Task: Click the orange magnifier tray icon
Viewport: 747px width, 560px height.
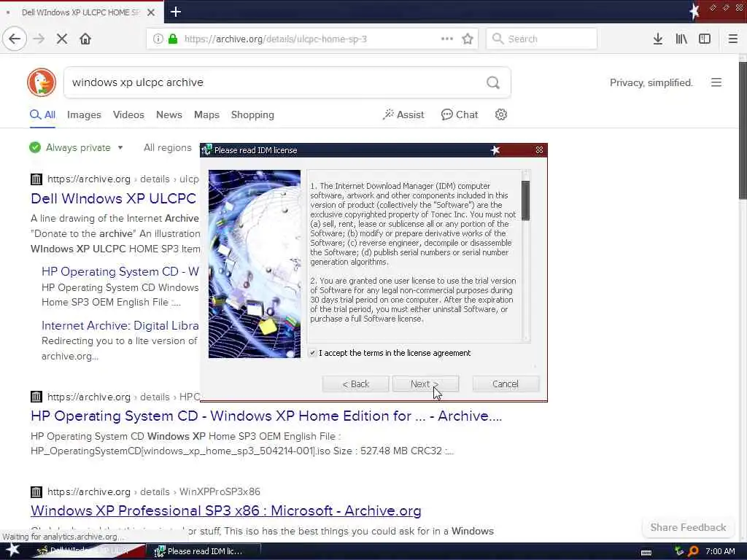Action: point(693,551)
